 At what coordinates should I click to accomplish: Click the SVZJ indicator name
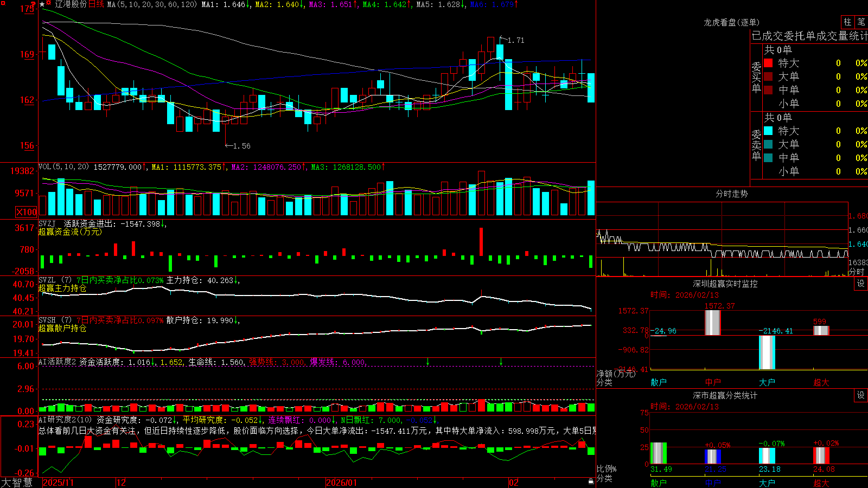pos(47,223)
